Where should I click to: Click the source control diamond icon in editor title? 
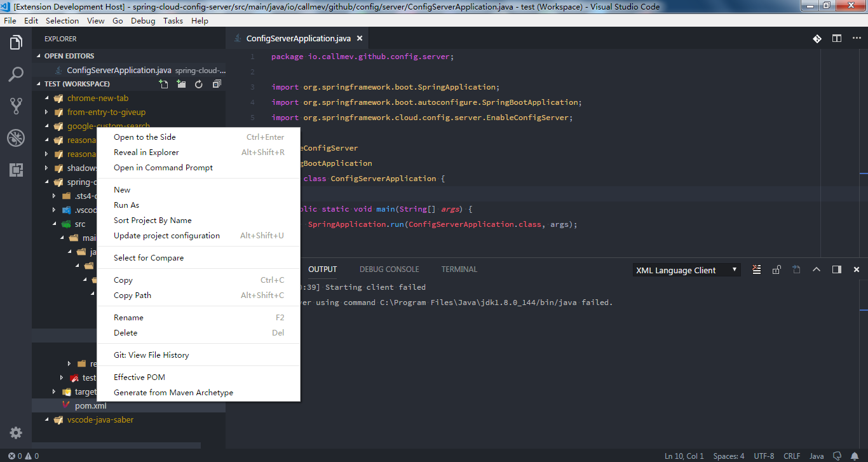(817, 39)
